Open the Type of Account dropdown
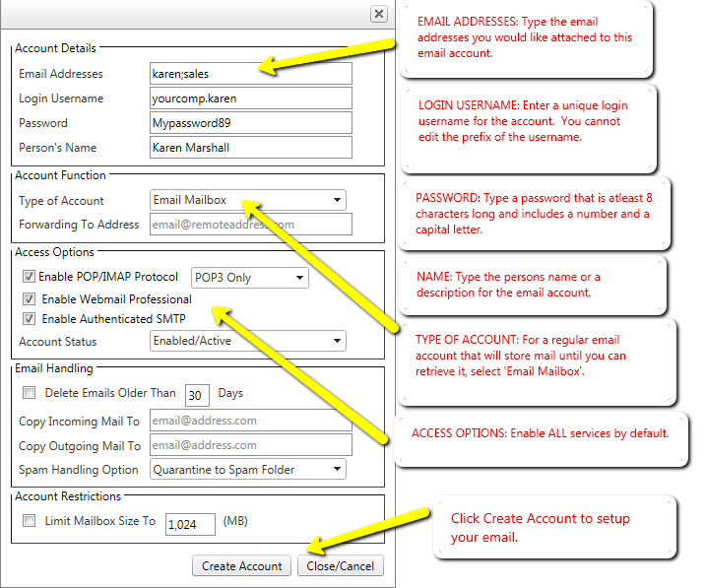 click(x=247, y=200)
